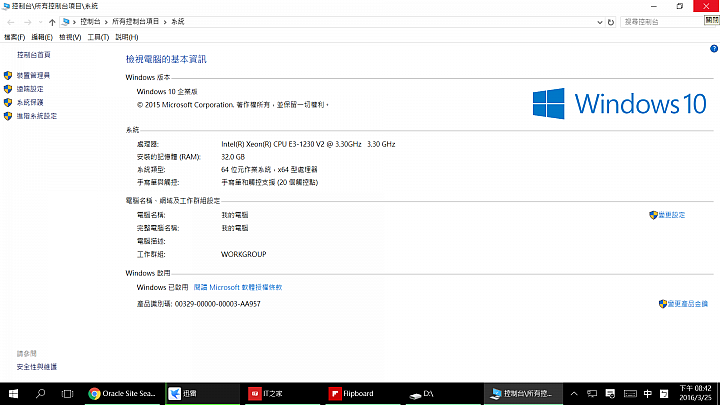720x405 pixels.
Task: Click the Forward navigation arrow
Action: tap(28, 22)
